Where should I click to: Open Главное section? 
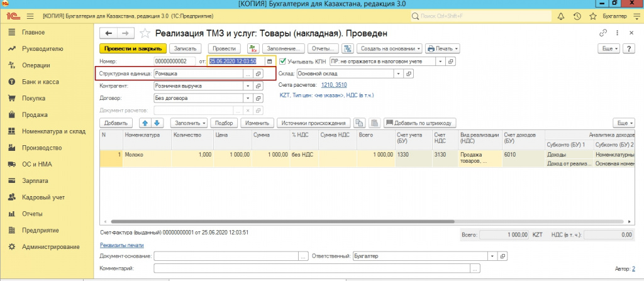(x=33, y=32)
